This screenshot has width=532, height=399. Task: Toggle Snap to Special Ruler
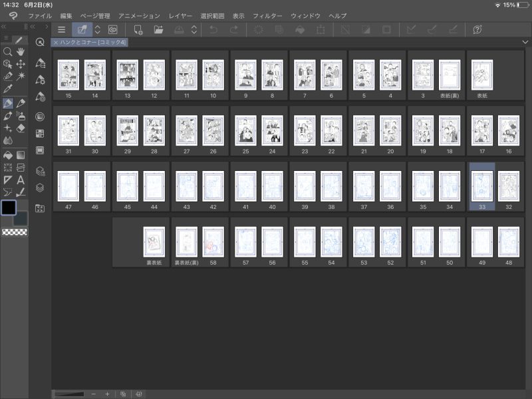[x=432, y=30]
